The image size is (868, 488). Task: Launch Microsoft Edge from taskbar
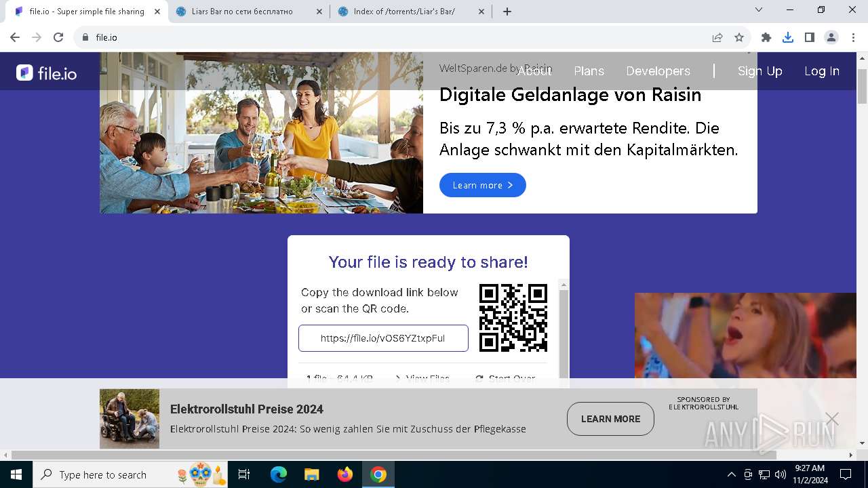click(x=279, y=474)
